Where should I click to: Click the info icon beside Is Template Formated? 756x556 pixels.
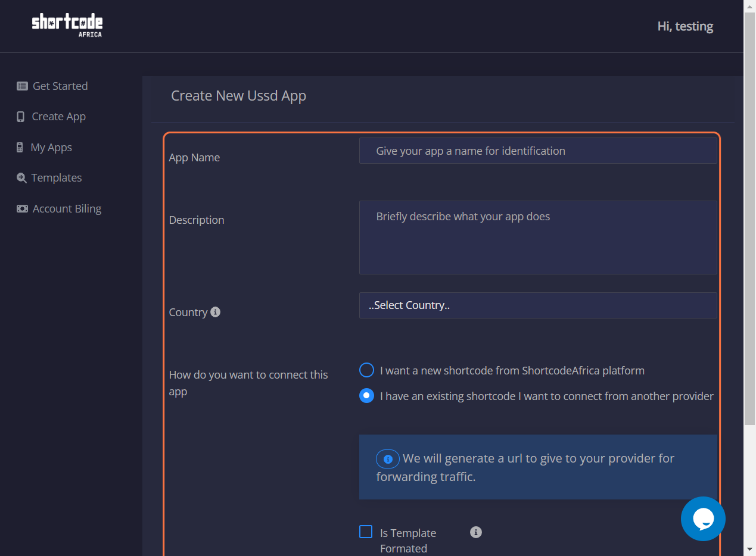coord(475,532)
